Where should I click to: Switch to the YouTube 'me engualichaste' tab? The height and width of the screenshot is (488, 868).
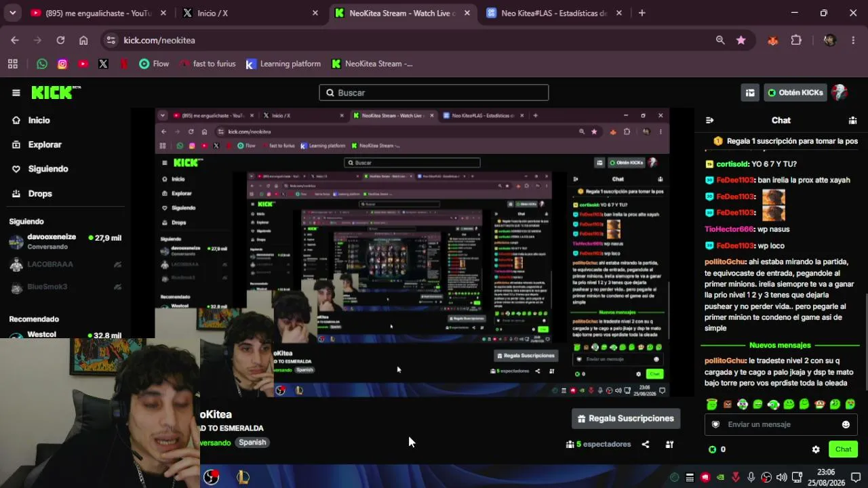pos(99,13)
